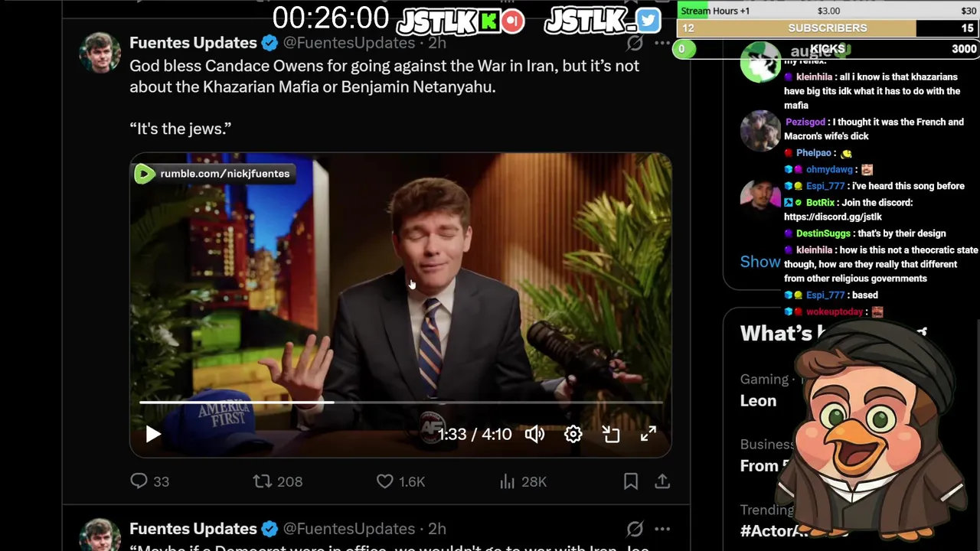Open more options on second tweet
This screenshot has height=551, width=980.
[x=662, y=529]
